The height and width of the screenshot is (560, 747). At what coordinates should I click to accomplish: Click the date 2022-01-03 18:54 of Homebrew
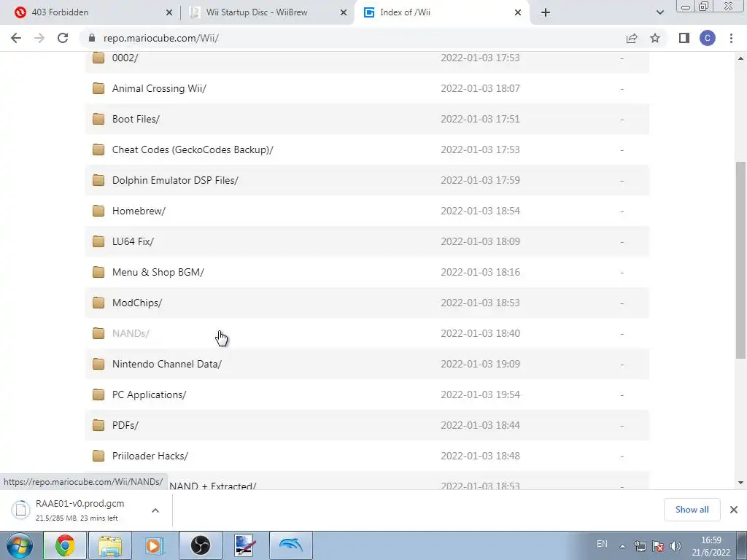click(480, 211)
